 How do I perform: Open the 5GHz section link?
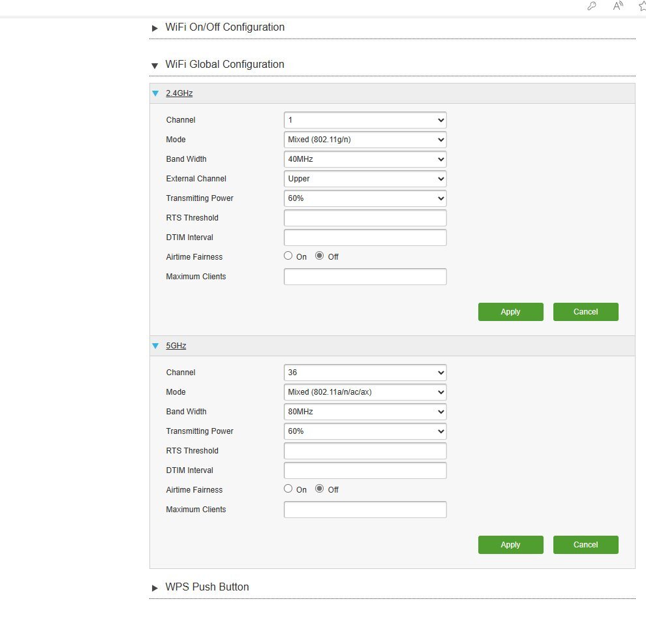(x=176, y=346)
